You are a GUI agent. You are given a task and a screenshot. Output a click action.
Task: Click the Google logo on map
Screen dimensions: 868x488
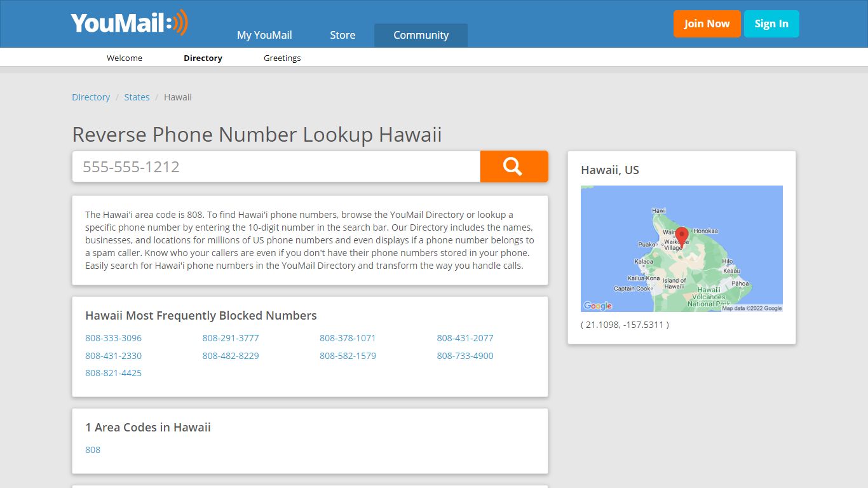click(x=598, y=306)
